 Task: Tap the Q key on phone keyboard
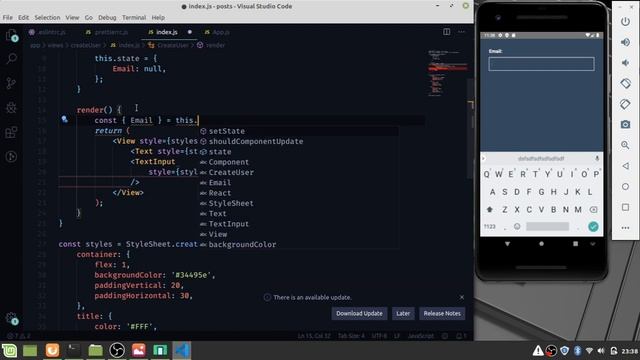[x=487, y=174]
